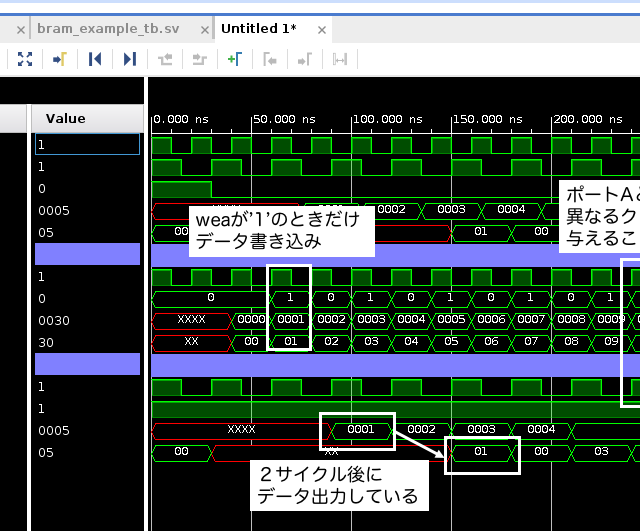The width and height of the screenshot is (640, 531).
Task: Select the row with value 0030
Action: [85, 320]
